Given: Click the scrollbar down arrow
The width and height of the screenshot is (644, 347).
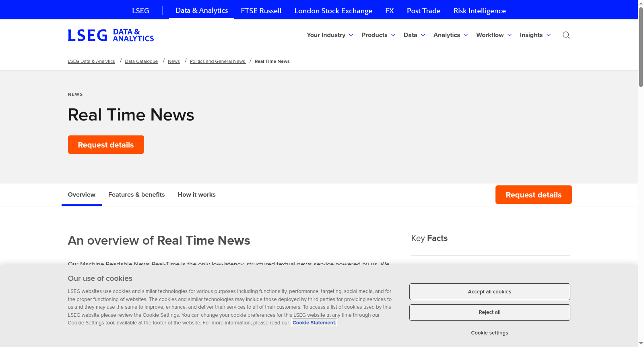Looking at the screenshot, I should click(641, 343).
